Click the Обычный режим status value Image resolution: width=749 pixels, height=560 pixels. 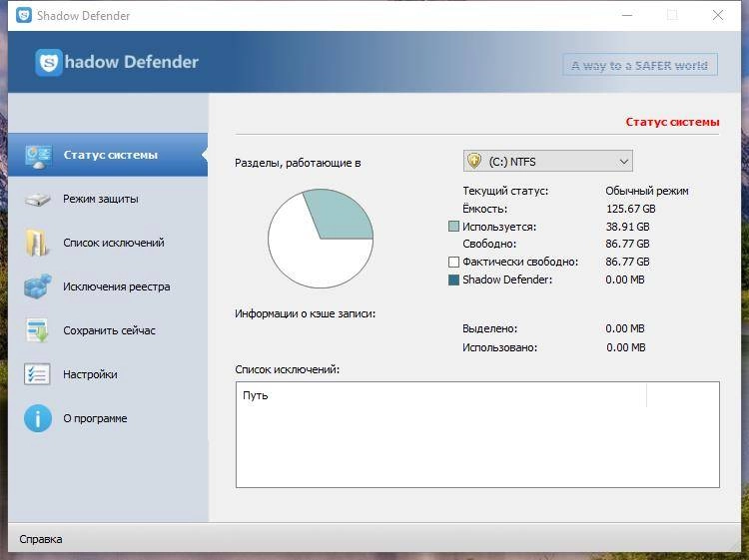click(x=647, y=191)
